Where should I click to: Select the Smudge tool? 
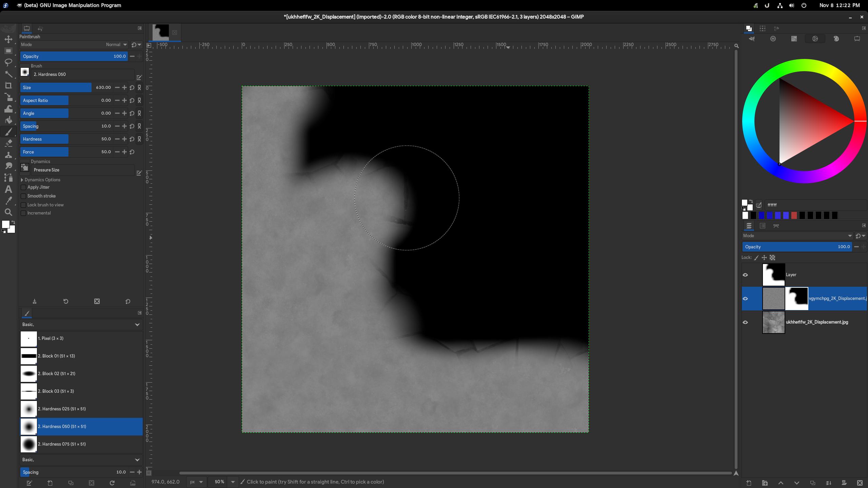click(x=8, y=166)
